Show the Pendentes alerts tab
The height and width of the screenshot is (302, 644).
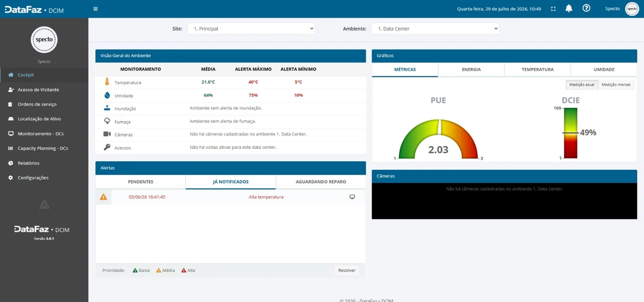coord(140,182)
